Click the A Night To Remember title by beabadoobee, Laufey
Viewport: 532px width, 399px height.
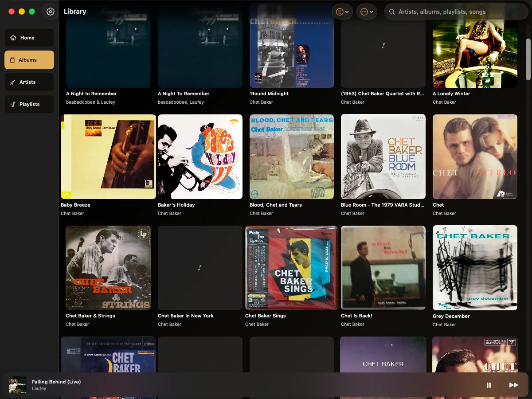point(184,94)
